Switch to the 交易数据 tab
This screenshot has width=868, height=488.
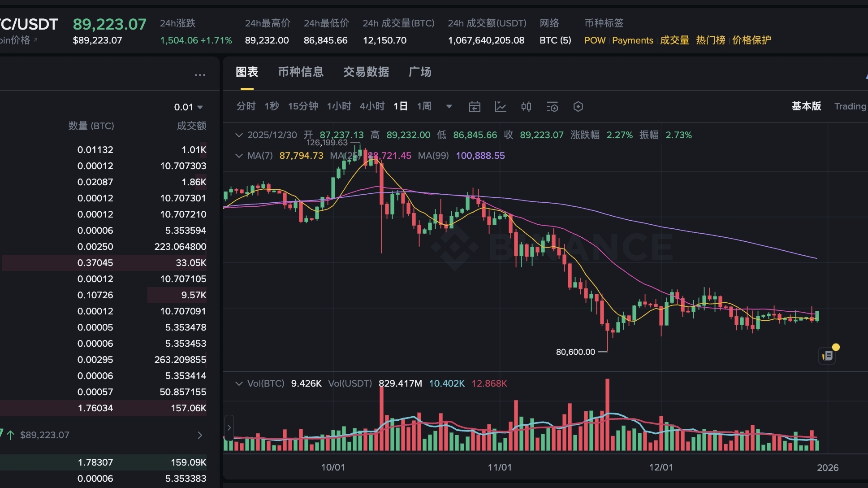pyautogui.click(x=366, y=72)
